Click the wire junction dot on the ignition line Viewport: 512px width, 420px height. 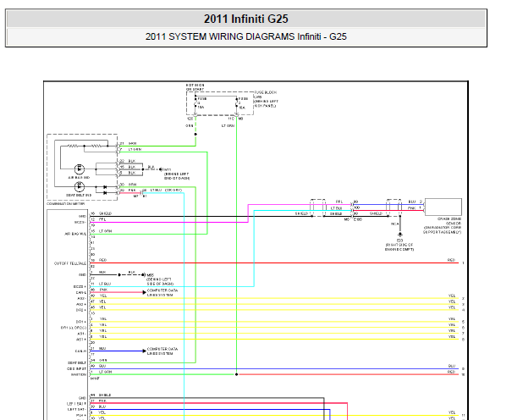pos(236,374)
